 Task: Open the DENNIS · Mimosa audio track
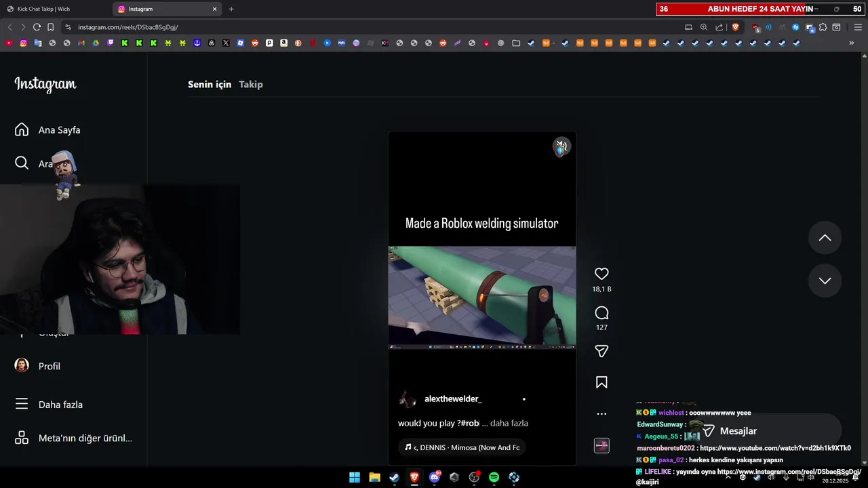462,447
